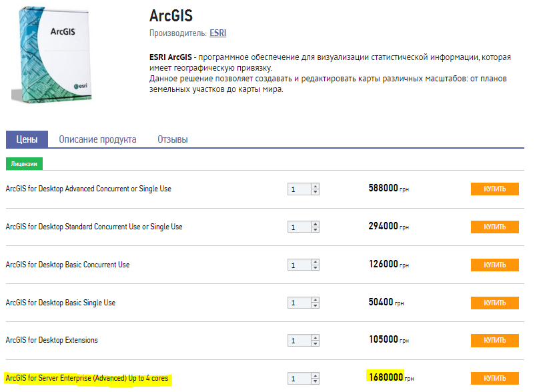Click the ArcGIS page heading

click(171, 16)
